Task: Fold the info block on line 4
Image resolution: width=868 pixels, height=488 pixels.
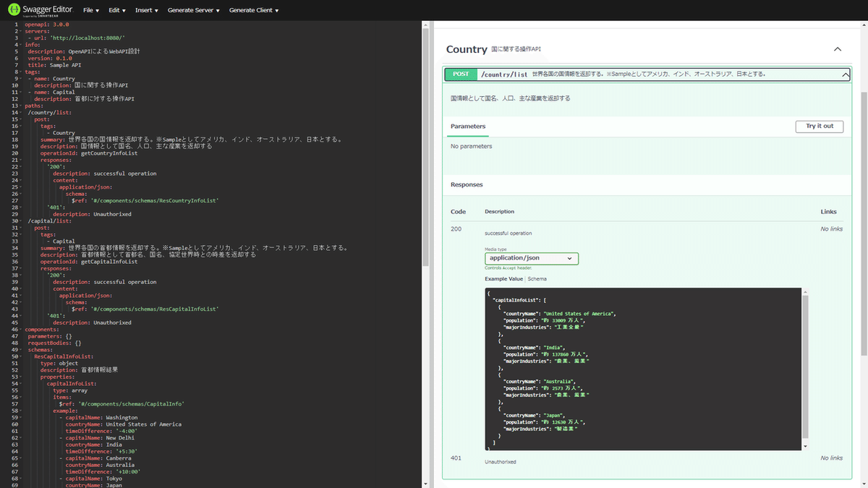Action: click(20, 44)
